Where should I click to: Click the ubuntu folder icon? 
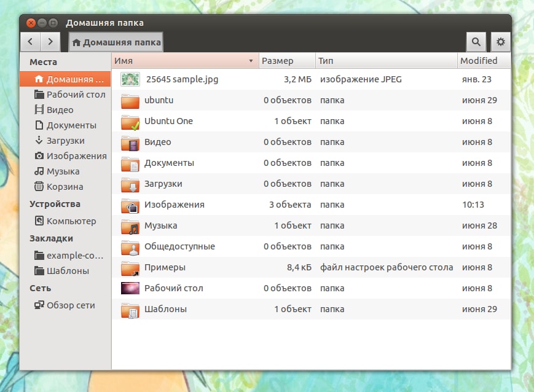pyautogui.click(x=130, y=101)
